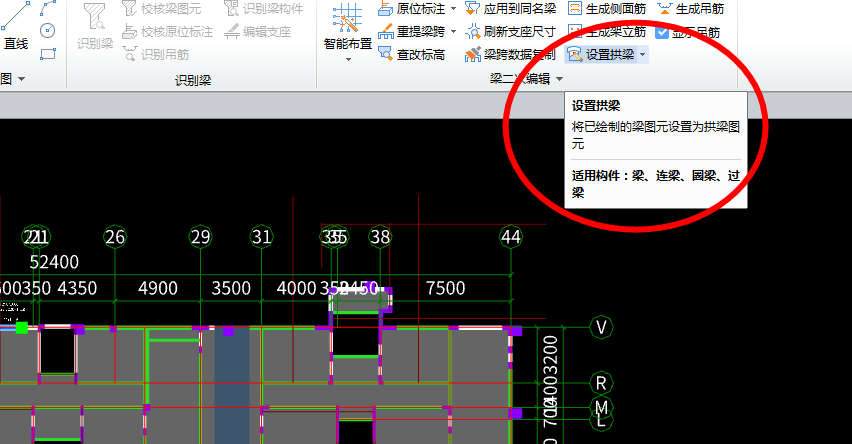Screen dimensions: 852x444
Task: Click 生成侧面筋 generate side rebar
Action: click(x=607, y=8)
